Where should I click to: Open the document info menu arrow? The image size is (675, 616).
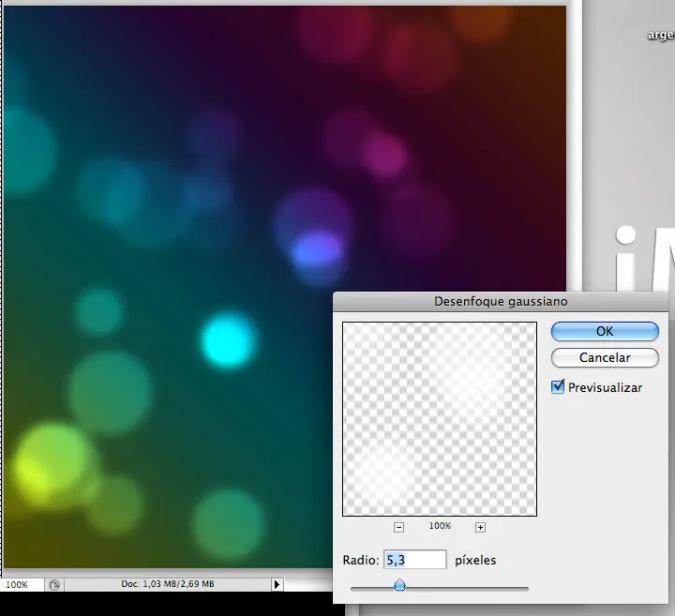click(277, 584)
